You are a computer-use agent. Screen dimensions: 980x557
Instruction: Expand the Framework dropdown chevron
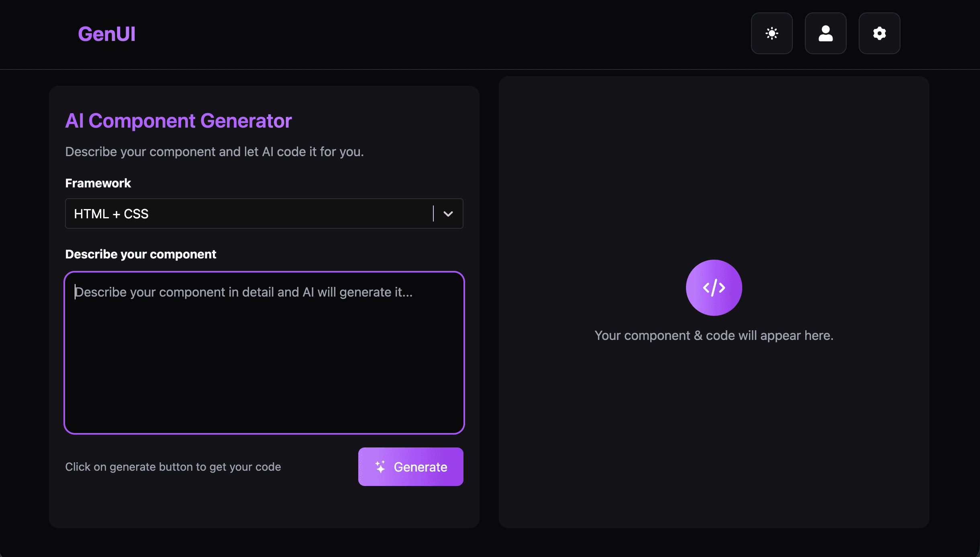point(448,213)
